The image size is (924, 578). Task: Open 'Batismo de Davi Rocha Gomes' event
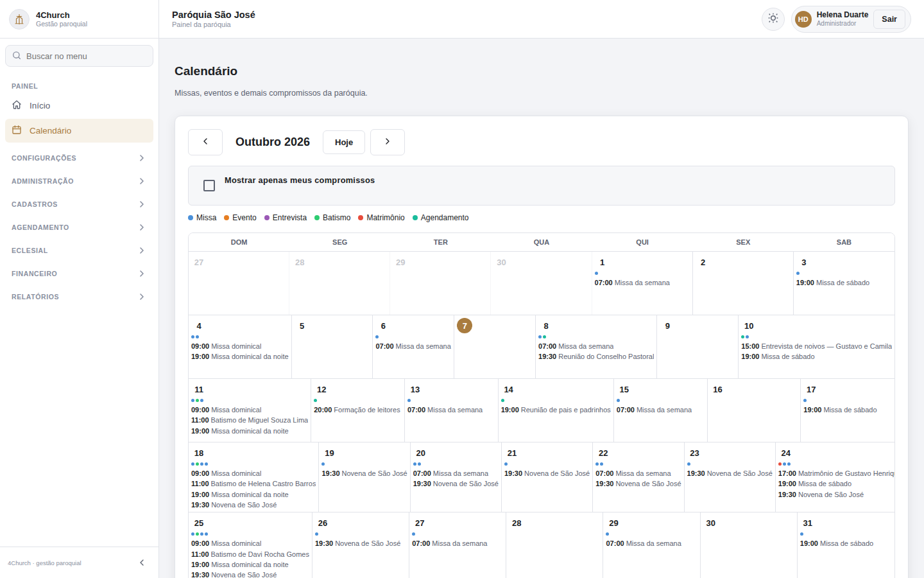pos(250,554)
